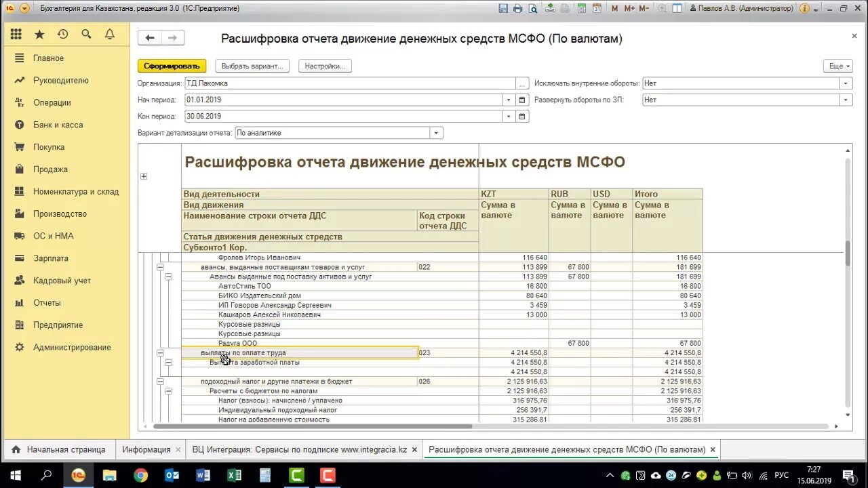Open the search magnifier icon

point(86,35)
